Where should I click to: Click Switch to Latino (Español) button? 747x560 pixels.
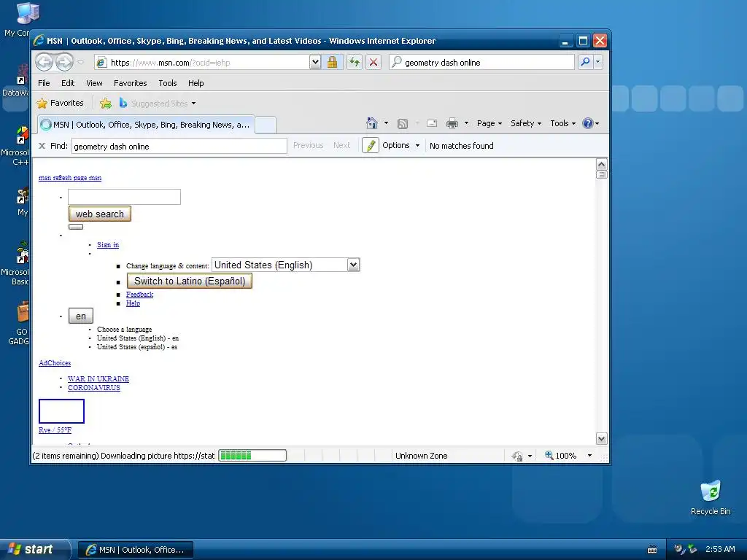[190, 281]
